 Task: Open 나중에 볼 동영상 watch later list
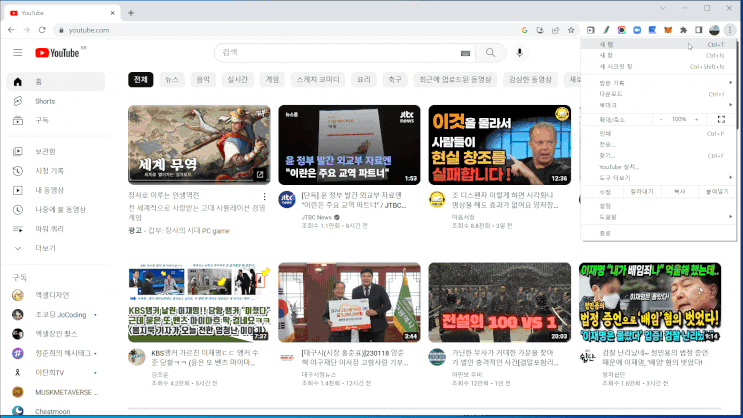pos(55,209)
